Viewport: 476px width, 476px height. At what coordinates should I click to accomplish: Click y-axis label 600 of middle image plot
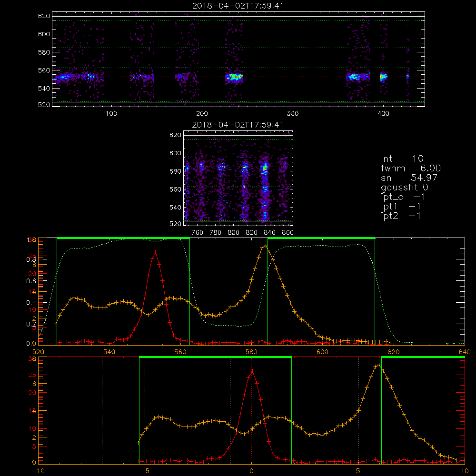point(176,153)
